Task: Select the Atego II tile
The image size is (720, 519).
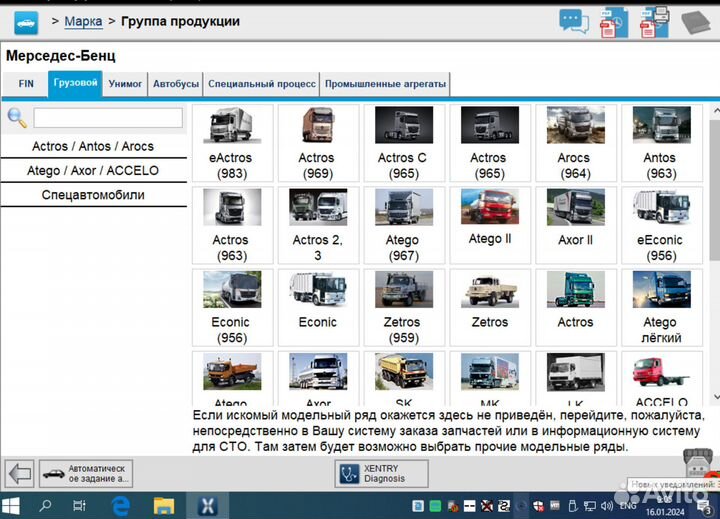Action: [490, 225]
